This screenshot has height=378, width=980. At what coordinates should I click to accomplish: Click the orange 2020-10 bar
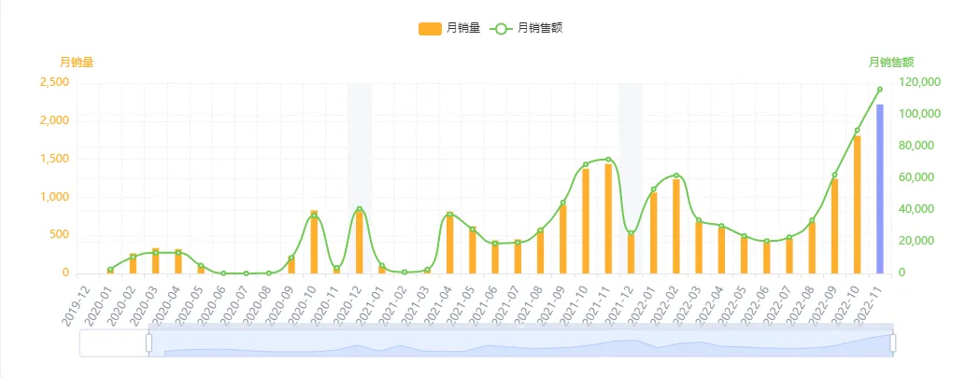(x=314, y=242)
